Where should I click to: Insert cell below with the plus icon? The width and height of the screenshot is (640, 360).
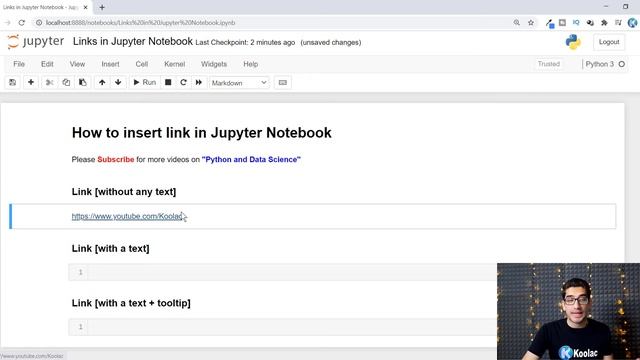tap(31, 82)
